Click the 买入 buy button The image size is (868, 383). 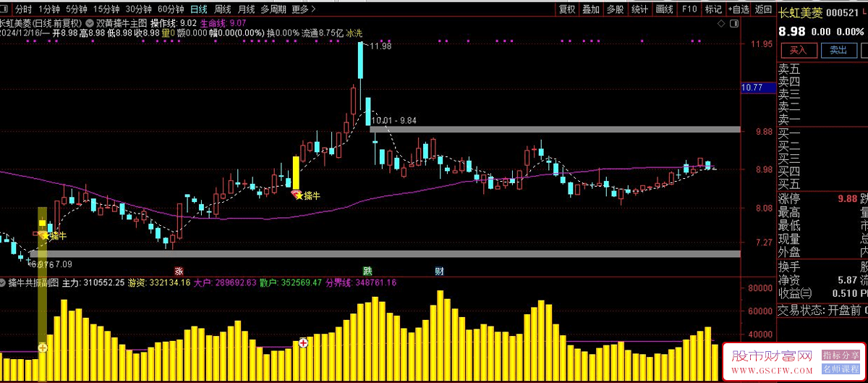point(798,50)
